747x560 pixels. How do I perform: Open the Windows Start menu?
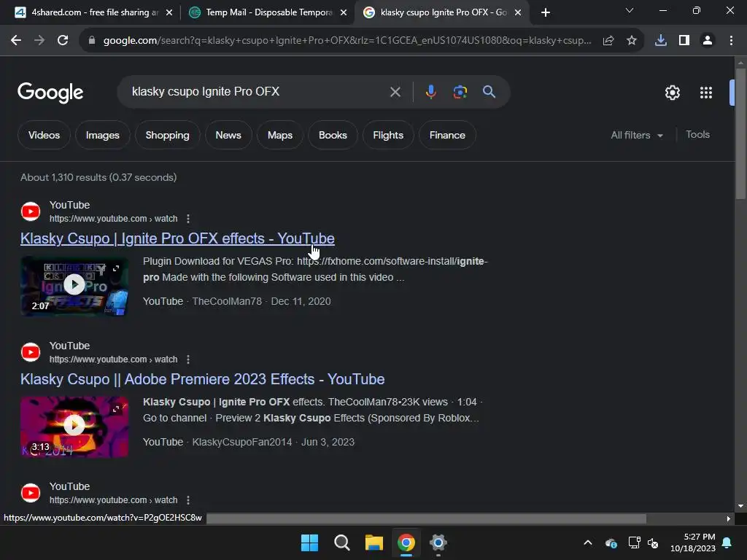click(x=309, y=542)
